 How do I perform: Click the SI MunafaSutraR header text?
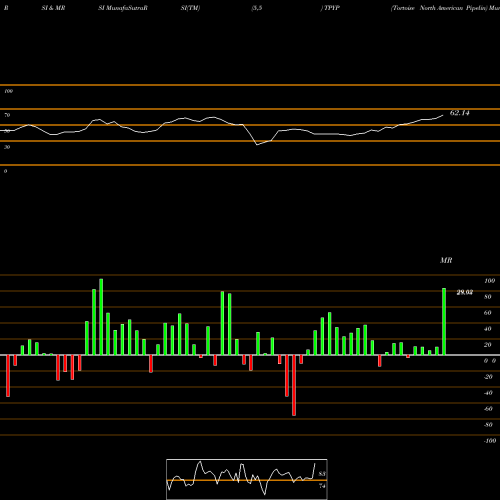[123, 8]
